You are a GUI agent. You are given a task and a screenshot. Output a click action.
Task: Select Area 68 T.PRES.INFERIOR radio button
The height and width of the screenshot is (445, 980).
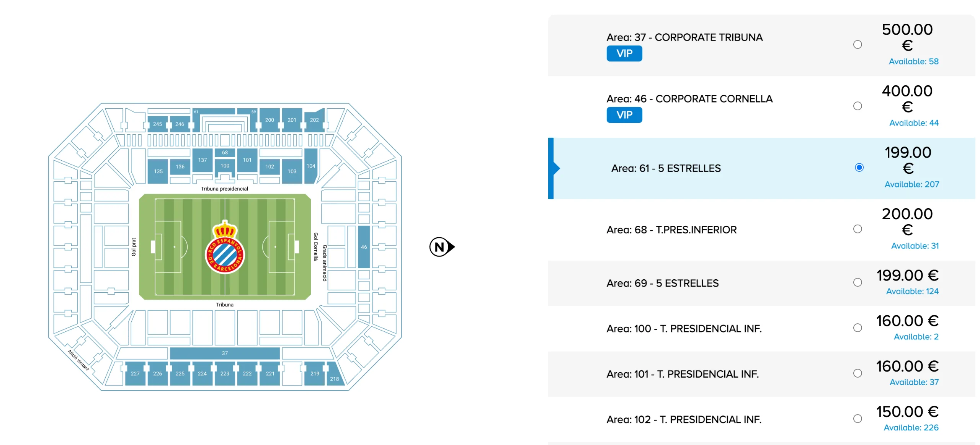tap(857, 229)
